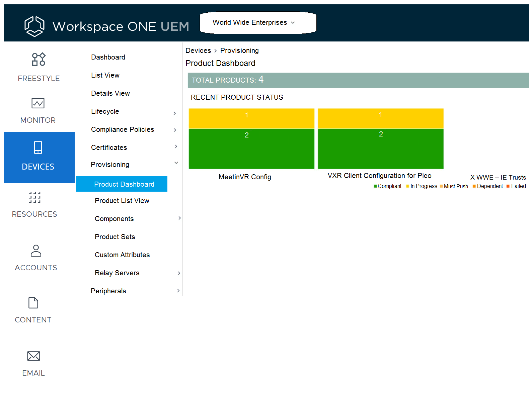Expand the Components submenu chevron
Screen dimensions: 532x395
click(x=179, y=218)
